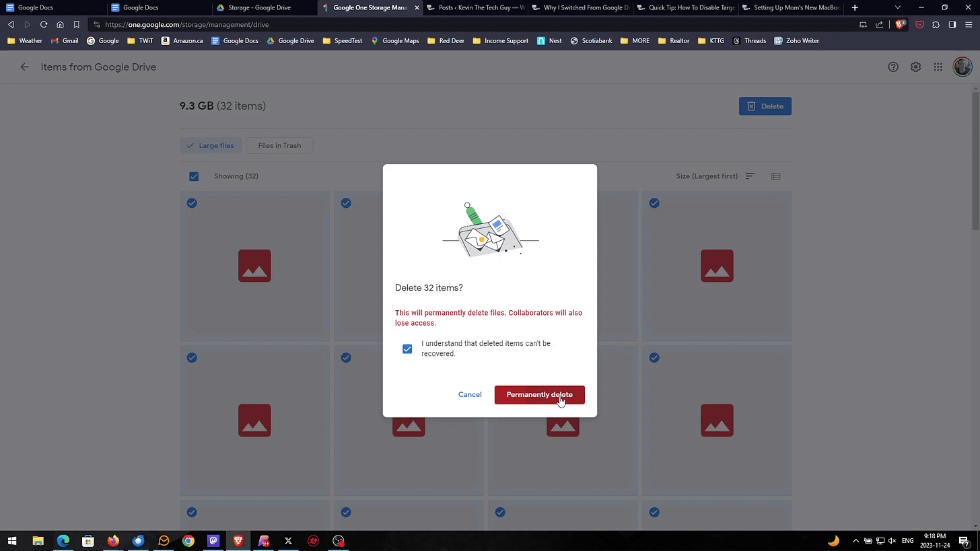This screenshot has height=551, width=980.
Task: Bookmark this page via toolbar icon
Action: [77, 24]
